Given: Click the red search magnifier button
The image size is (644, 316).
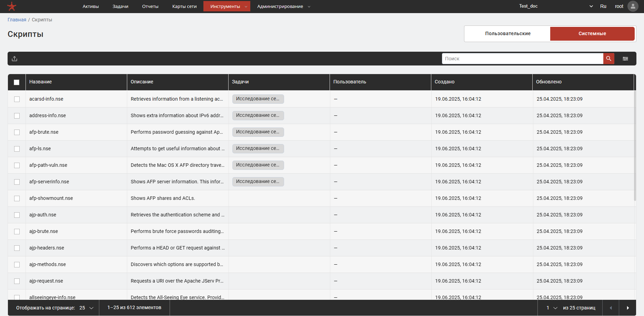Looking at the screenshot, I should [x=608, y=59].
